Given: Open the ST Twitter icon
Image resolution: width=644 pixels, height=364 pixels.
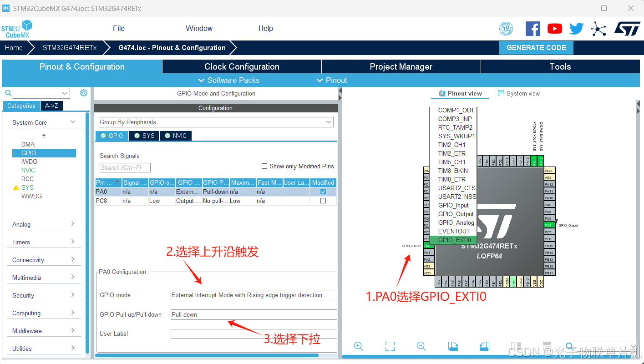Looking at the screenshot, I should (576, 29).
